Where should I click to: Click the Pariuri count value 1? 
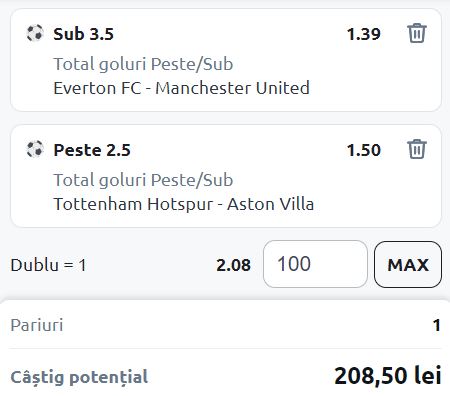tap(437, 325)
